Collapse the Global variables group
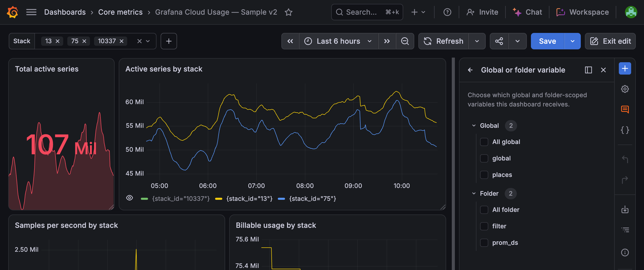 coord(474,125)
